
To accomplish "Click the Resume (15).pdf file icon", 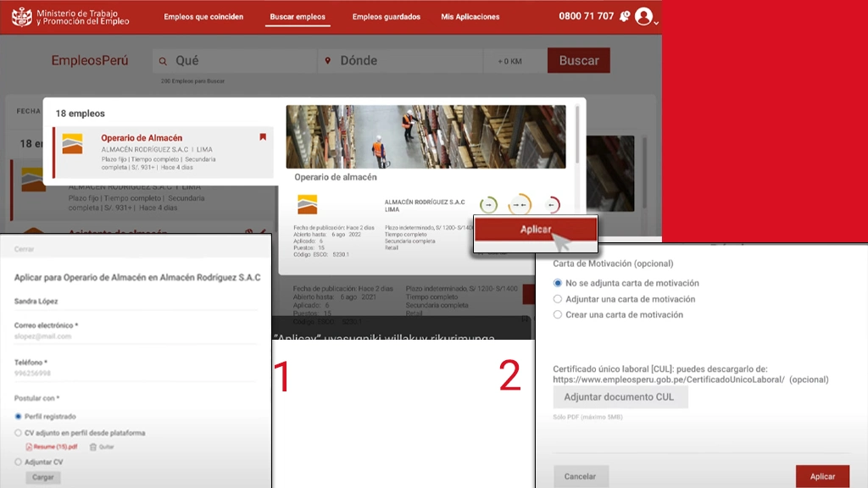I will click(29, 446).
